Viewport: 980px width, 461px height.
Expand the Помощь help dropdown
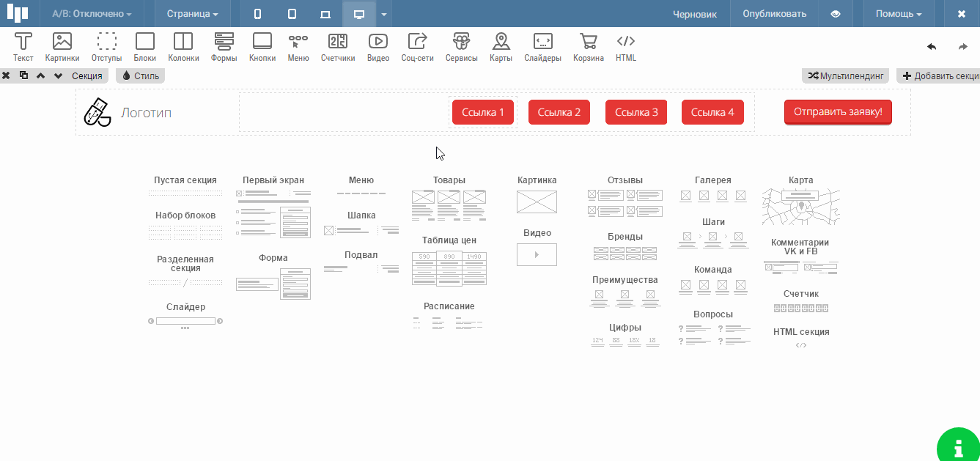pos(898,14)
